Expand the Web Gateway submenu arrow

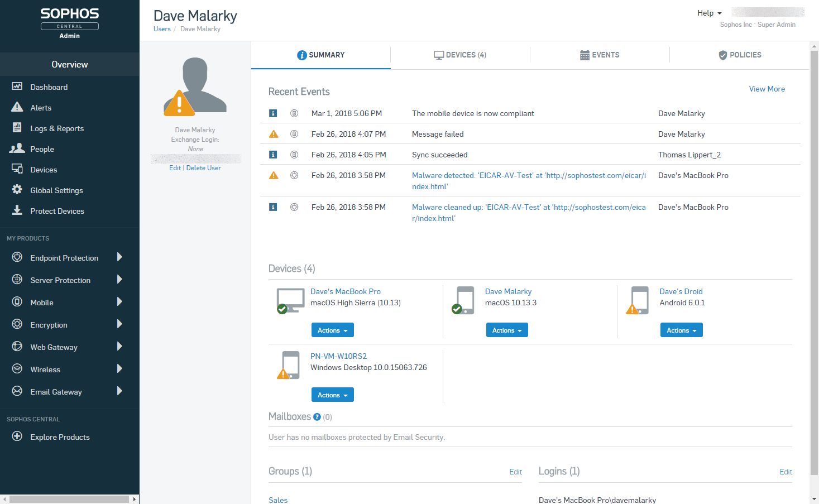(119, 347)
